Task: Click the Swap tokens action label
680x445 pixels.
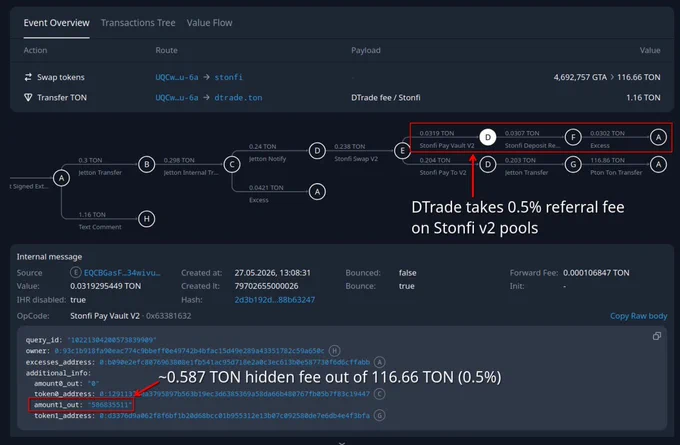Action: click(x=61, y=77)
